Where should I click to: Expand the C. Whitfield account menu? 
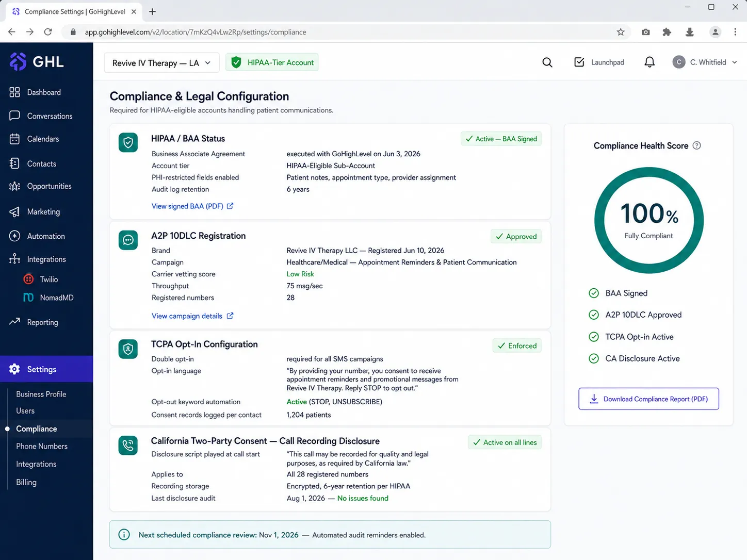coord(705,62)
